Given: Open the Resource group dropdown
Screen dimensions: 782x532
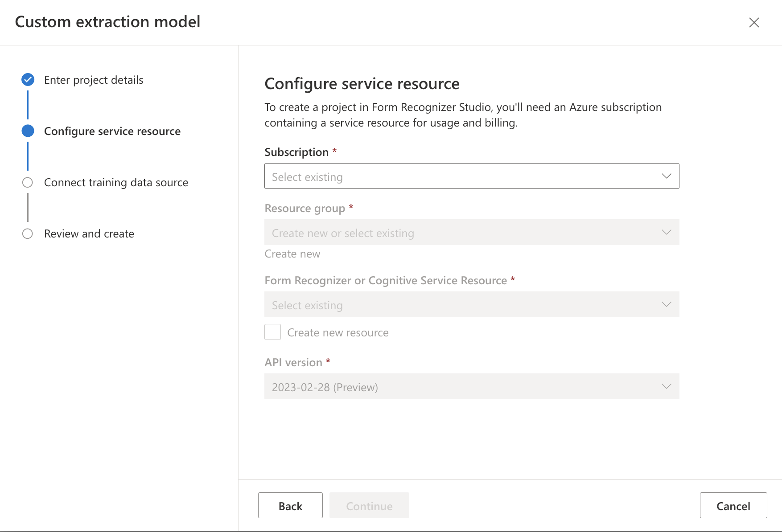Looking at the screenshot, I should [464, 232].
